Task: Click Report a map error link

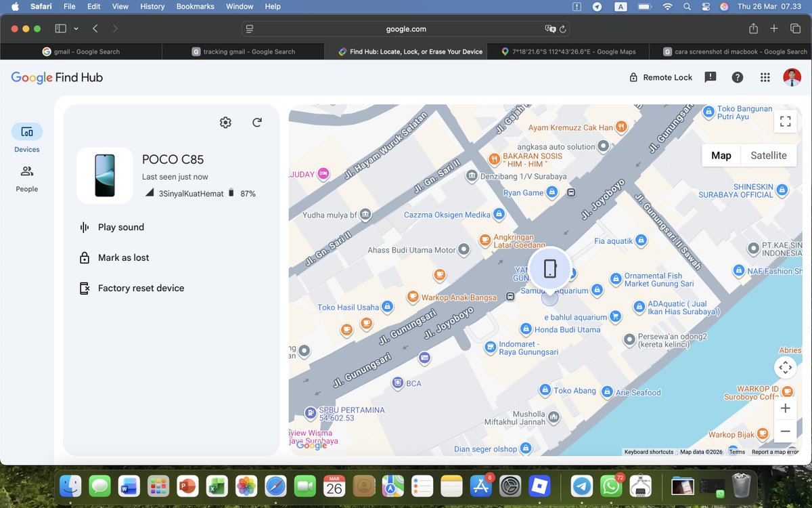Action: (775, 452)
